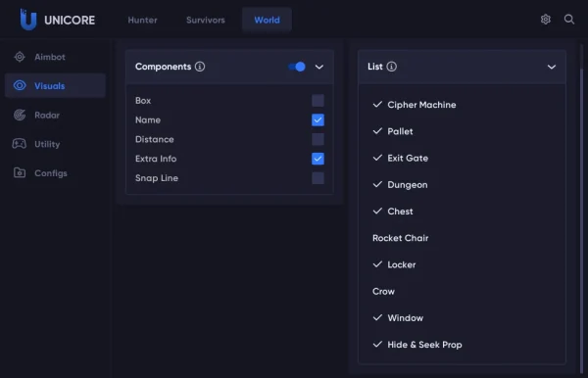Click the Radar sweep icon
Screen dimensions: 588x378
20,115
